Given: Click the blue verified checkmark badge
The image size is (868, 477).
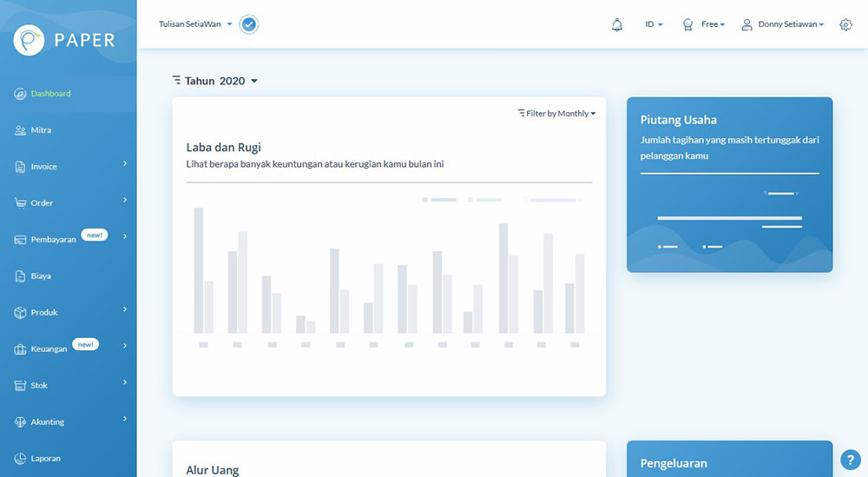Looking at the screenshot, I should pos(249,24).
